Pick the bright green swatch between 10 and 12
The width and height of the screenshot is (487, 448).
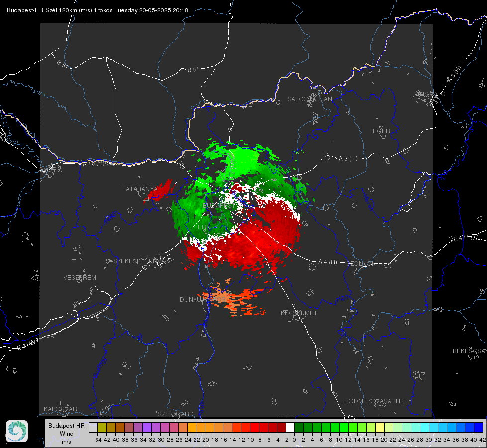344,427
